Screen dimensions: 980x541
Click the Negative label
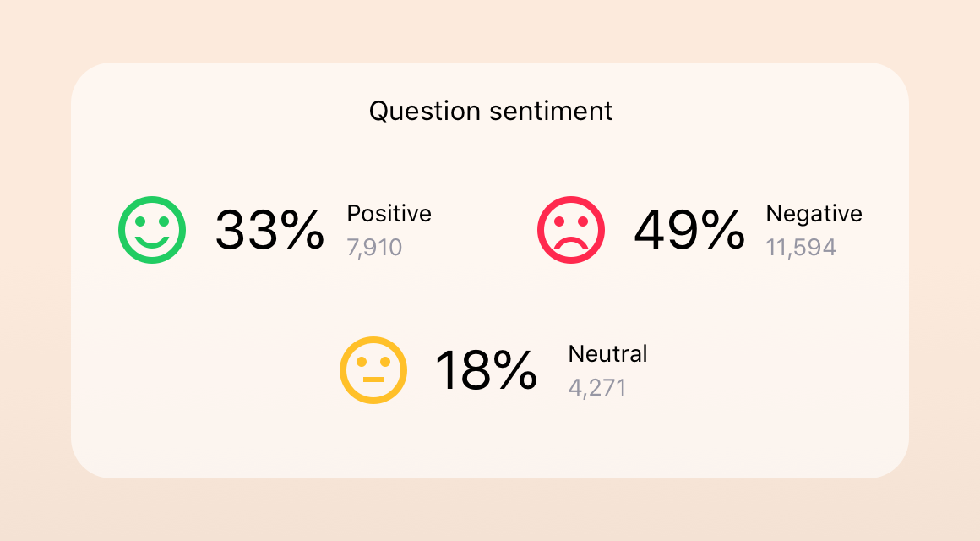(814, 214)
